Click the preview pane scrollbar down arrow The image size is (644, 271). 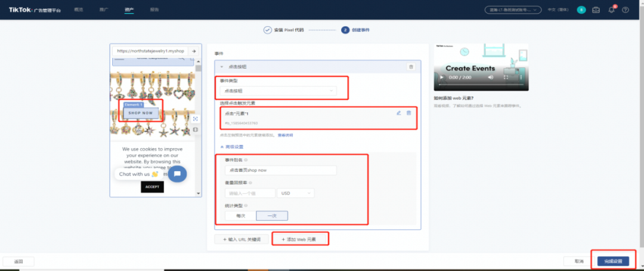(199, 193)
